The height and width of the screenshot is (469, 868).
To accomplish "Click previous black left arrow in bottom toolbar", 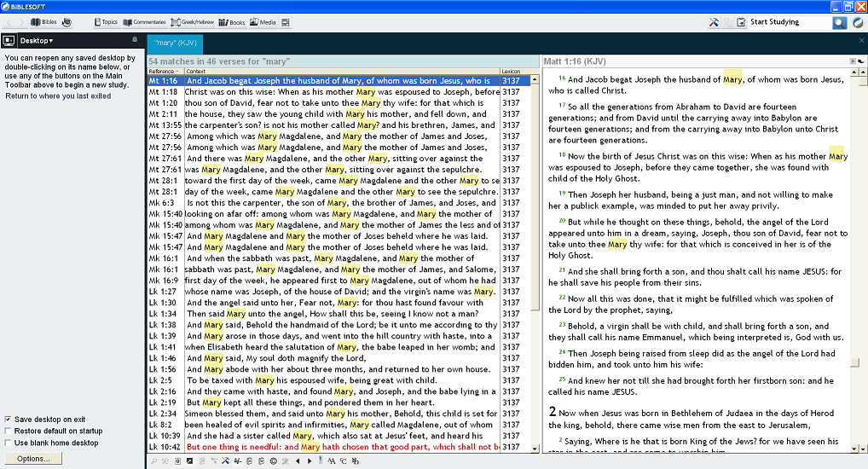I will pyautogui.click(x=298, y=460).
